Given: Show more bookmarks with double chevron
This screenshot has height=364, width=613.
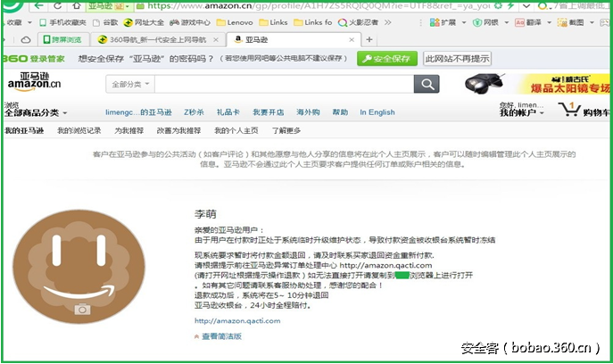Looking at the screenshot, I should pos(388,22).
